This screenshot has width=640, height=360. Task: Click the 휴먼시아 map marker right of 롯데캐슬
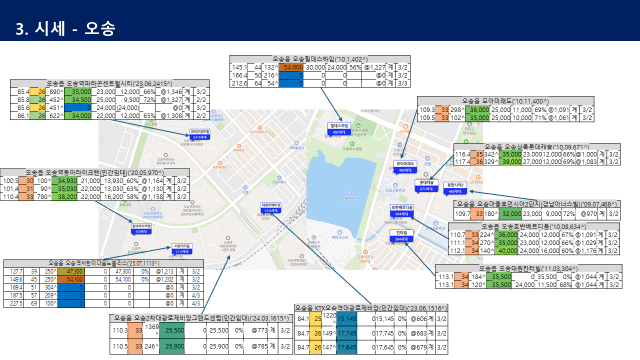[x=455, y=188]
